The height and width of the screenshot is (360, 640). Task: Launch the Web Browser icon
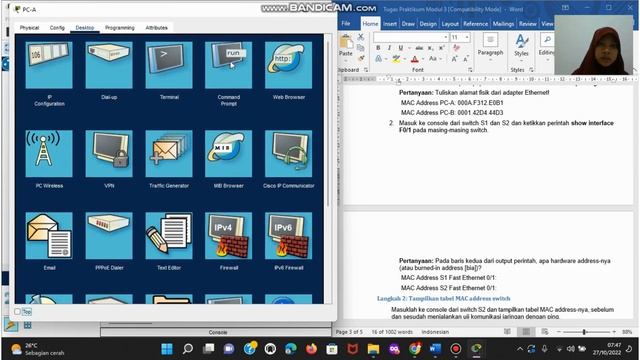pyautogui.click(x=289, y=65)
